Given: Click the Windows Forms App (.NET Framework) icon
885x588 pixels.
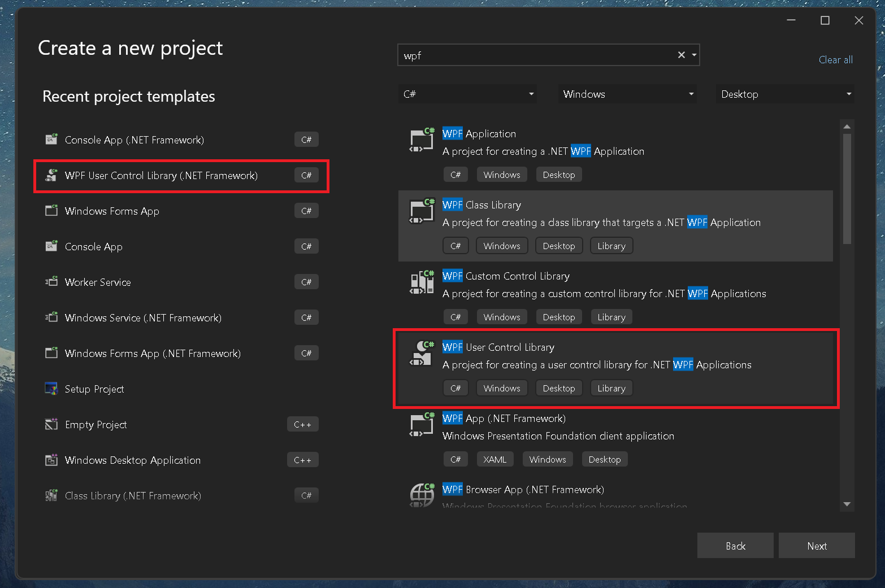Looking at the screenshot, I should tap(51, 353).
